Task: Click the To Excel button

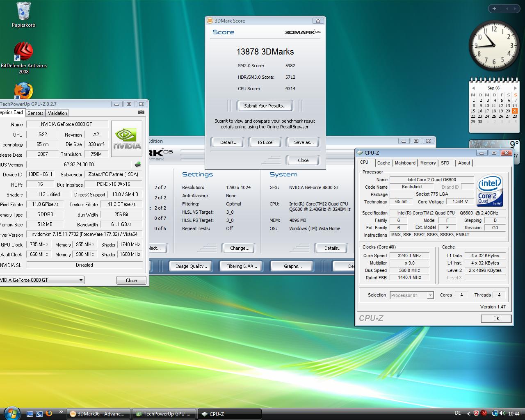Action: pyautogui.click(x=265, y=142)
